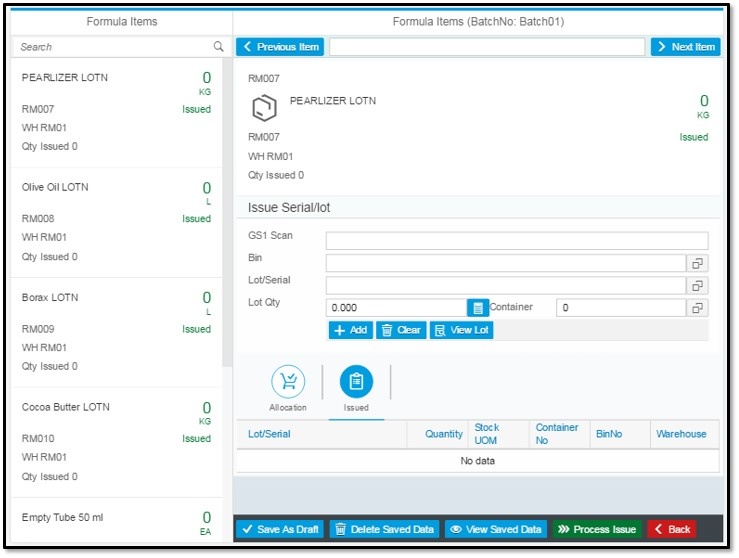Open the Container value help icon
This screenshot has height=558, width=739.
tap(697, 308)
